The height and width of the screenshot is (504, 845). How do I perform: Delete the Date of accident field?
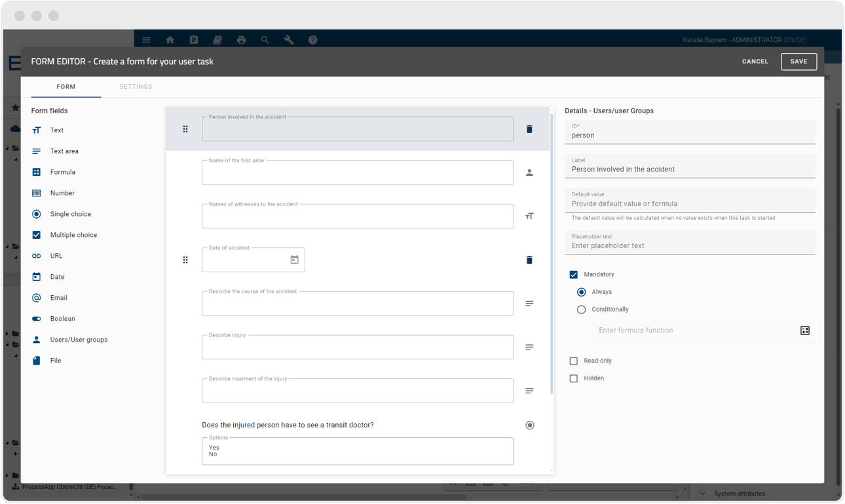point(529,260)
